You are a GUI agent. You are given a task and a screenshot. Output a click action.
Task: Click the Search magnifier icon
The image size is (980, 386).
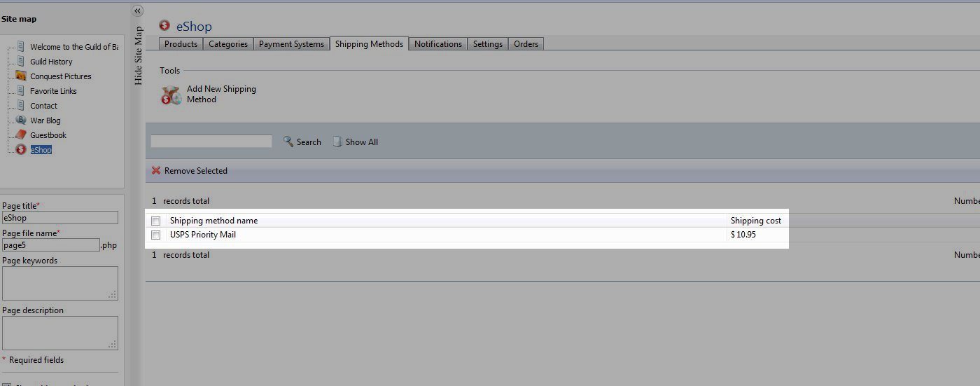288,142
